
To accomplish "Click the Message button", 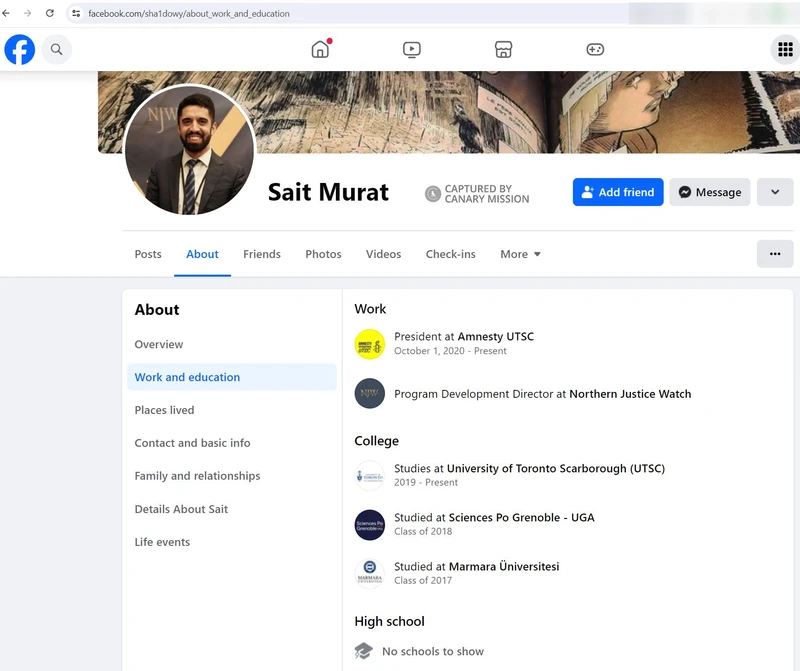I will tap(710, 192).
